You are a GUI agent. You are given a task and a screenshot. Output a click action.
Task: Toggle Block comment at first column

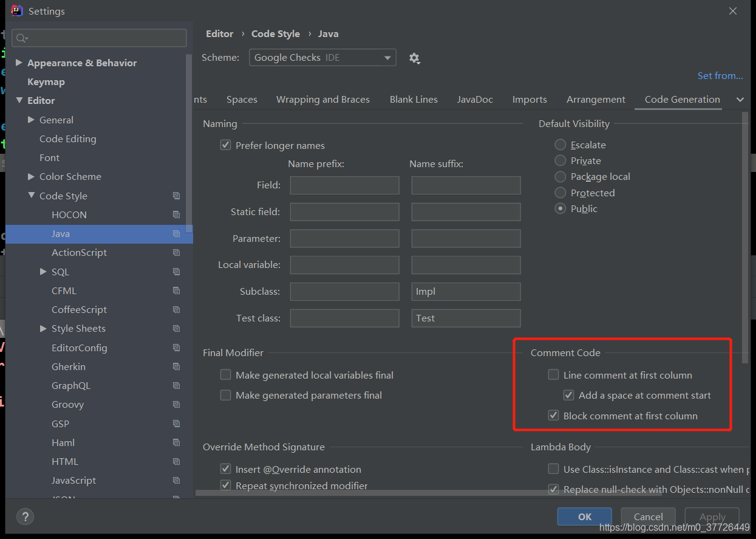coord(553,416)
